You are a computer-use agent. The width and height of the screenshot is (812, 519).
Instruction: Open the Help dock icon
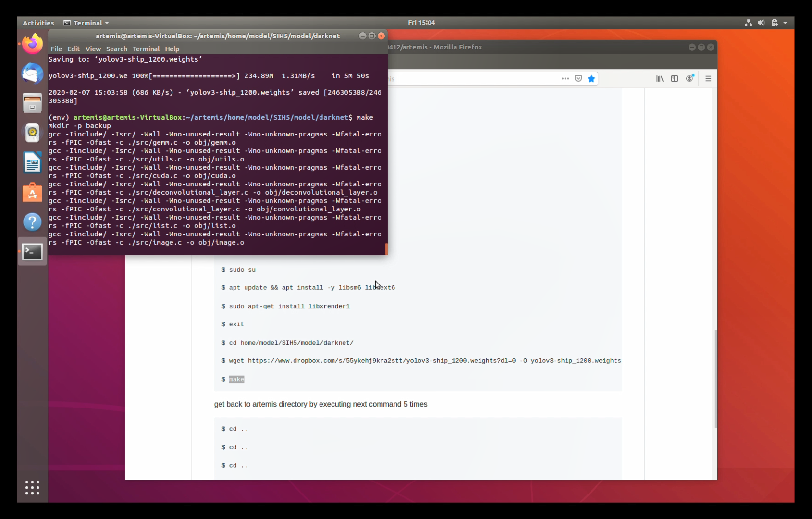(32, 222)
